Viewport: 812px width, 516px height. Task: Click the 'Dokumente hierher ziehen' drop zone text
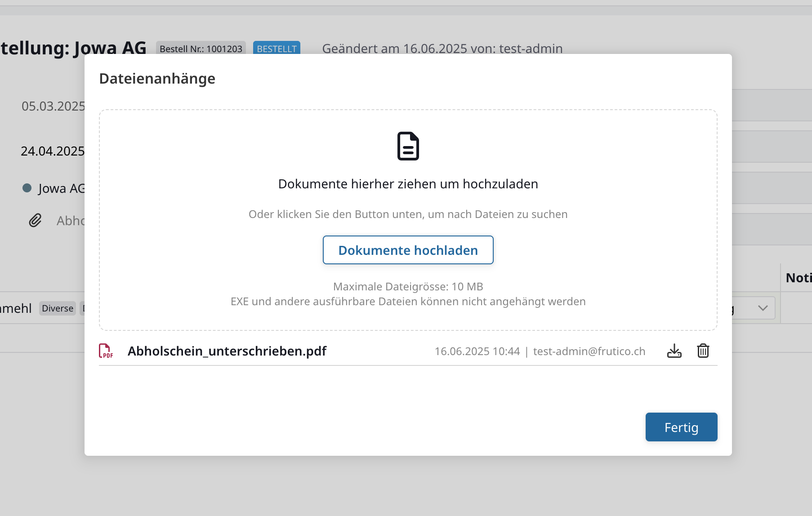pos(408,184)
